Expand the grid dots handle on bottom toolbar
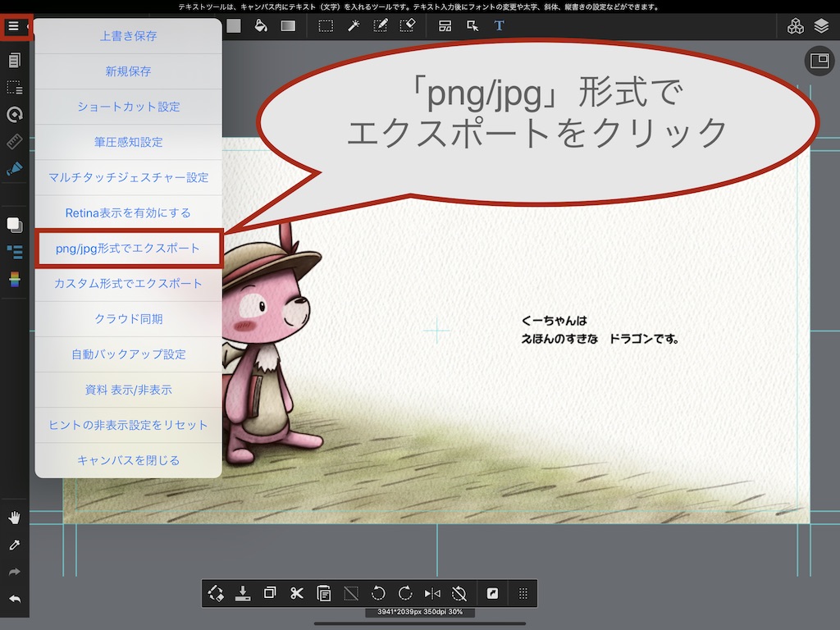Screen dimensions: 840x630 pyautogui.click(x=523, y=593)
